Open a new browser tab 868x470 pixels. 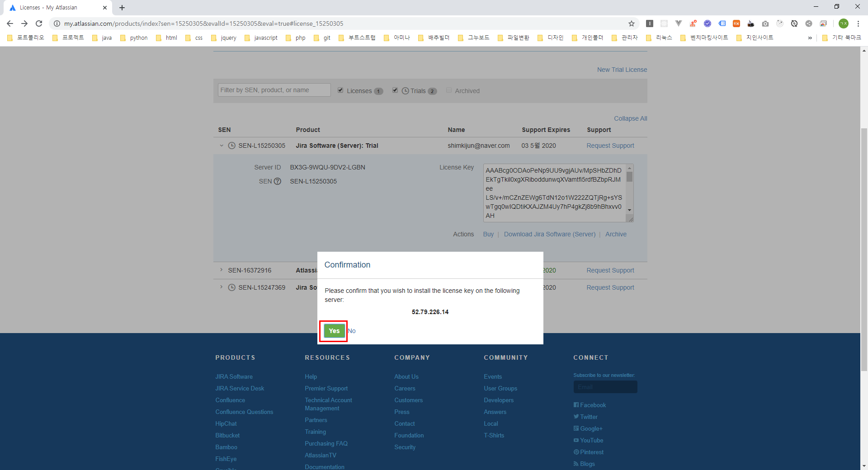tap(122, 8)
